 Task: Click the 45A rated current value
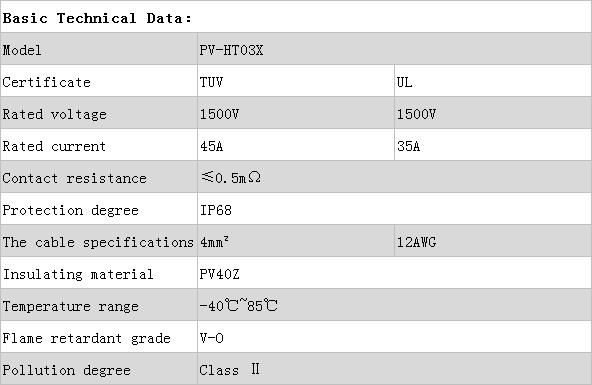click(211, 146)
